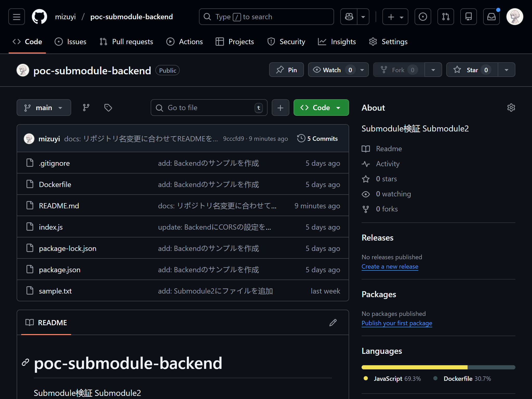Open the GitHub home logo
The height and width of the screenshot is (399, 532).
(39, 16)
